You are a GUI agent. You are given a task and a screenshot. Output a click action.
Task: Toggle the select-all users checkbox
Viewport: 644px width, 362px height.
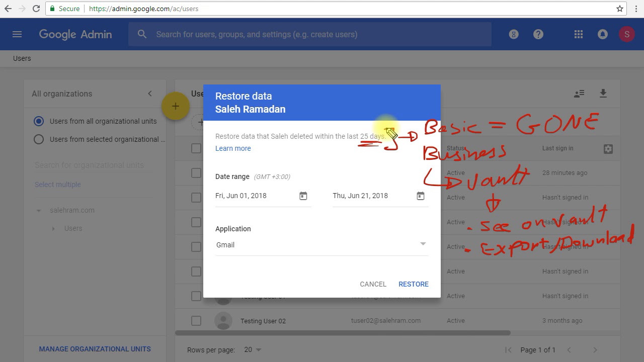pyautogui.click(x=196, y=148)
